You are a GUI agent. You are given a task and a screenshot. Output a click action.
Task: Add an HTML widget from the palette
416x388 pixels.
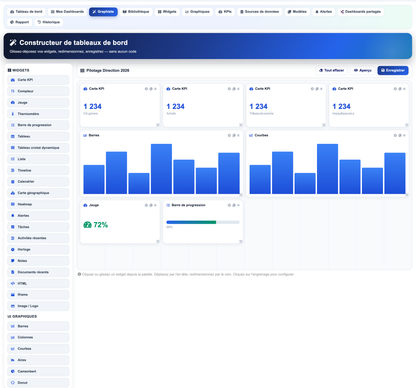coord(38,283)
